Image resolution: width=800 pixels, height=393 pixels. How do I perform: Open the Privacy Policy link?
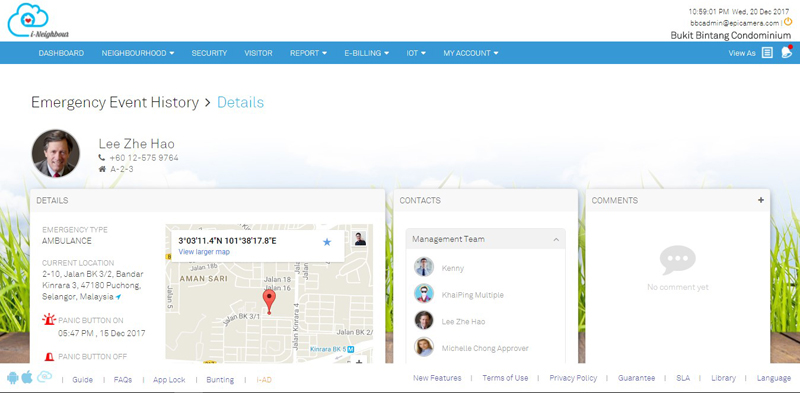573,378
